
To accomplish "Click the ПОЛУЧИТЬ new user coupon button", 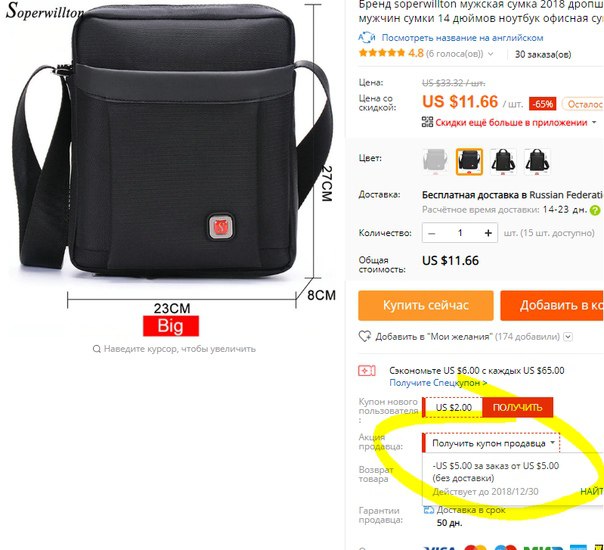I will (517, 407).
